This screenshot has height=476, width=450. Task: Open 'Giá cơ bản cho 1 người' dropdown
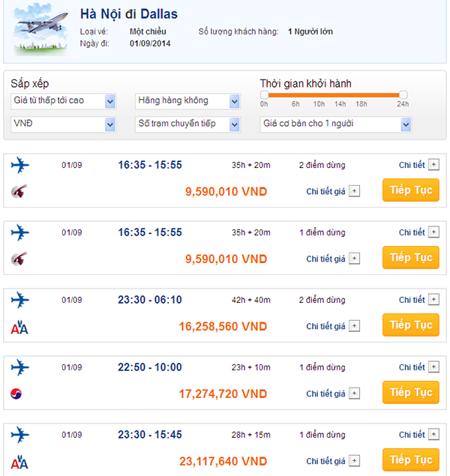[x=406, y=124]
